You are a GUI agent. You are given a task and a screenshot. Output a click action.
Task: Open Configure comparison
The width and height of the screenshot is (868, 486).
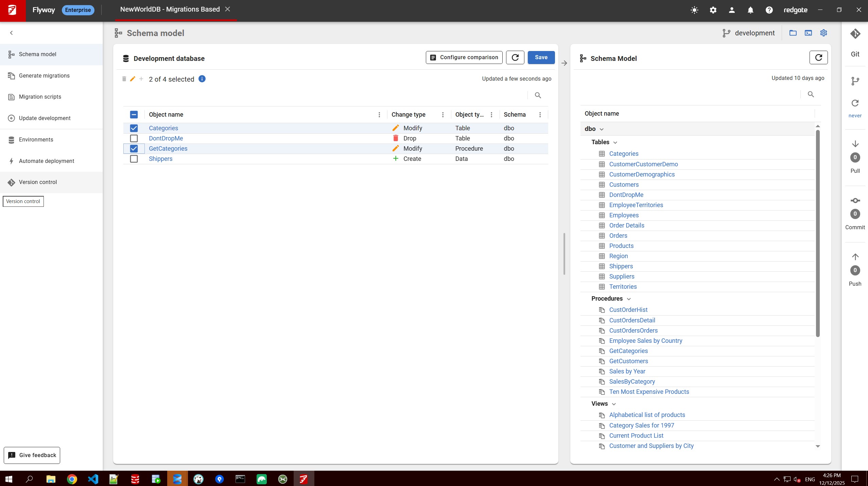click(x=464, y=57)
